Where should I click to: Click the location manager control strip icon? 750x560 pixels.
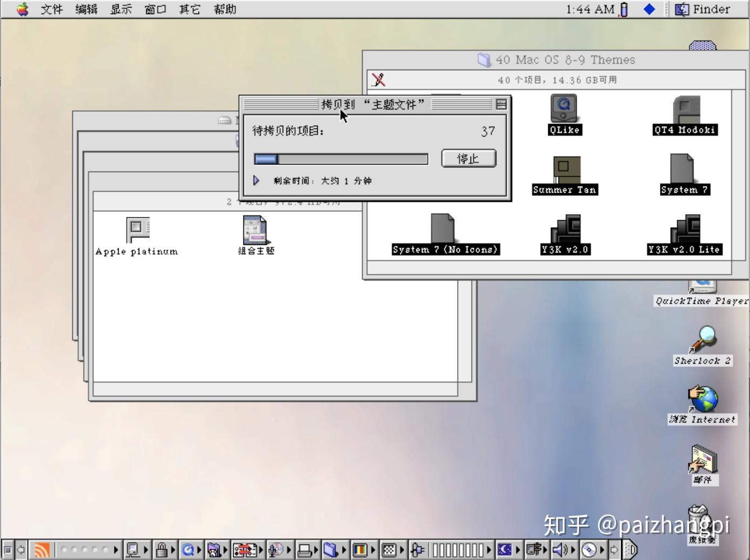point(245,550)
